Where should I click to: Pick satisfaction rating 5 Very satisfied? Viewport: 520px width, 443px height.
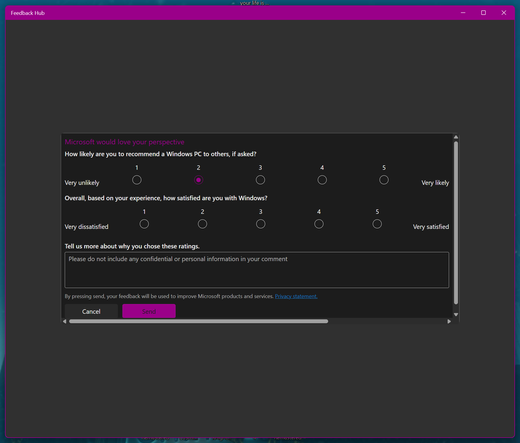coord(377,224)
